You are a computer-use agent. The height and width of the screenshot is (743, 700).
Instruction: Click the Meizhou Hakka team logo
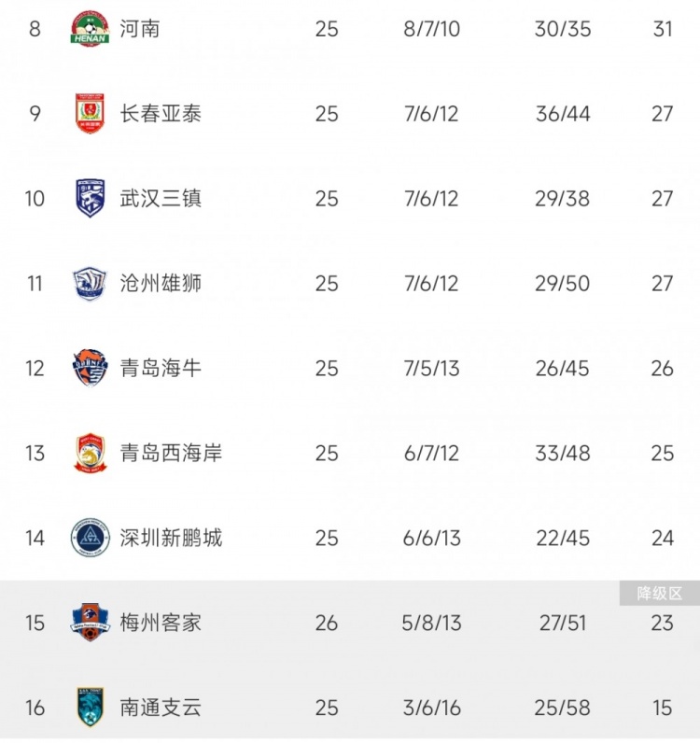pyautogui.click(x=91, y=624)
